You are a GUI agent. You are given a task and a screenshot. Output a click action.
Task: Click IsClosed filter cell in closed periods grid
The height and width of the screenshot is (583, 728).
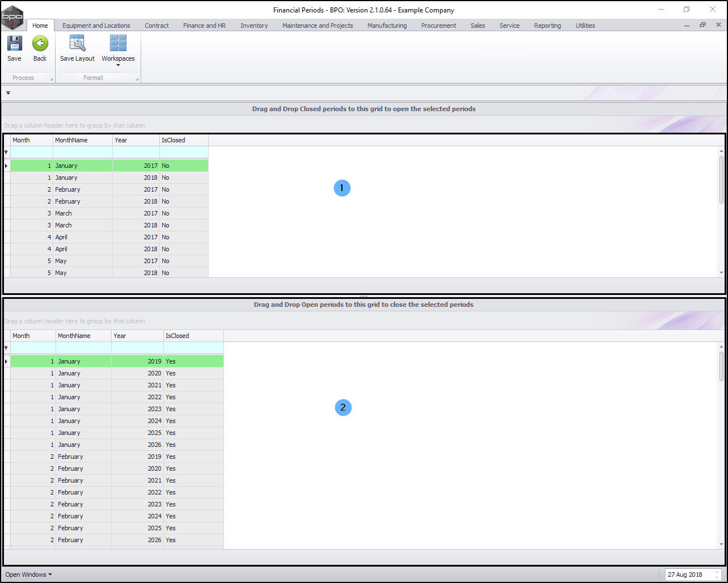point(193,348)
